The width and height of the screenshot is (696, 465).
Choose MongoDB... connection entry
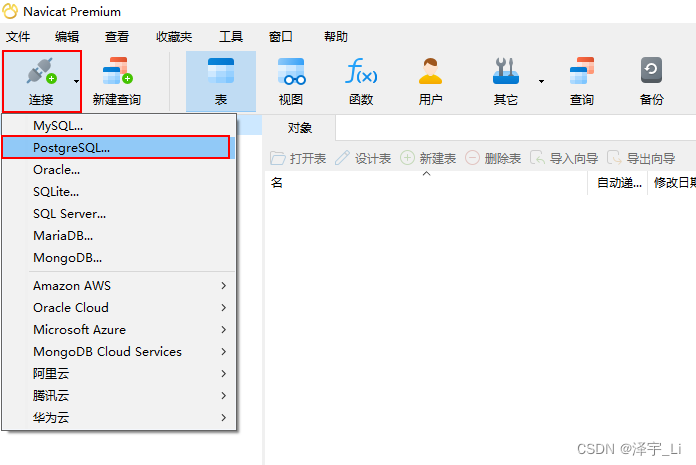pyautogui.click(x=119, y=258)
